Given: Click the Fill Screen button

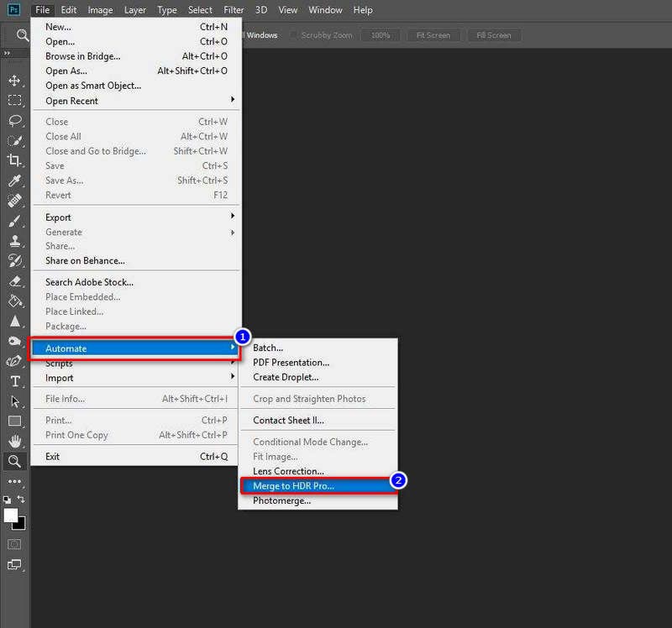Looking at the screenshot, I should (494, 35).
